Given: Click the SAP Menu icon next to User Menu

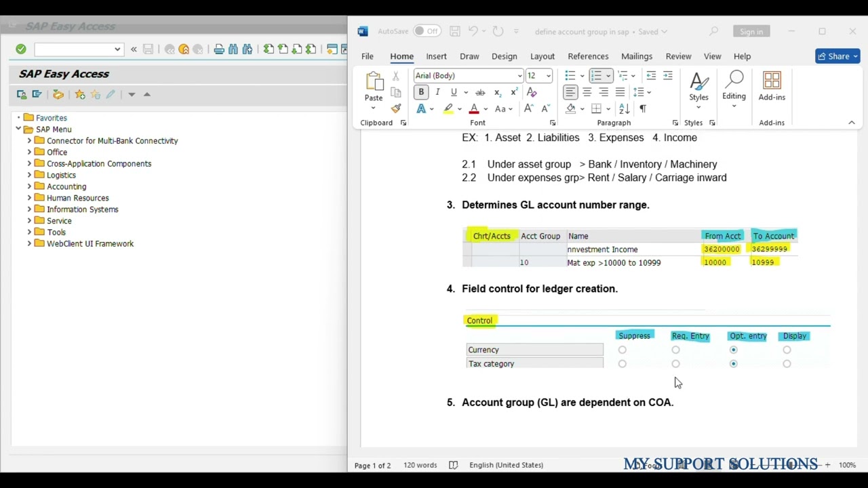Looking at the screenshot, I should tap(37, 94).
